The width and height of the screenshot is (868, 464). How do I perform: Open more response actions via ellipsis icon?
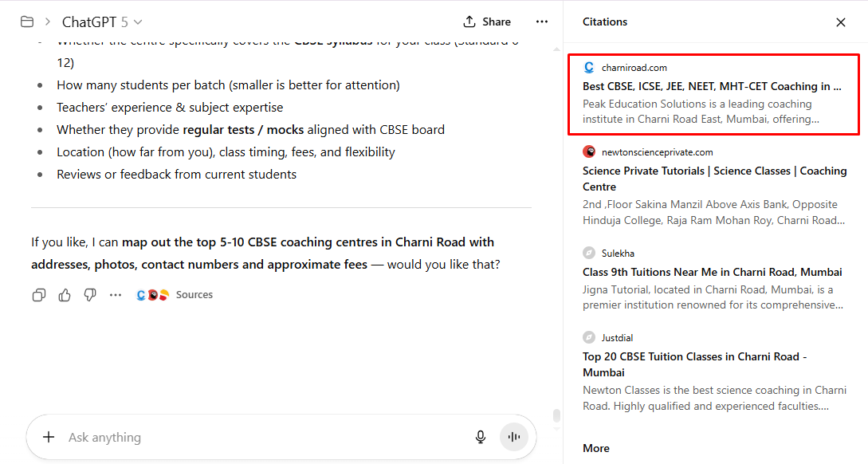pyautogui.click(x=115, y=295)
